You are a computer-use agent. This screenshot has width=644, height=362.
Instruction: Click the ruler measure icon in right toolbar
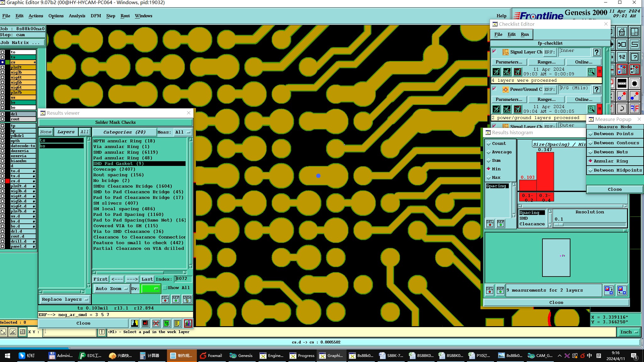click(x=622, y=83)
